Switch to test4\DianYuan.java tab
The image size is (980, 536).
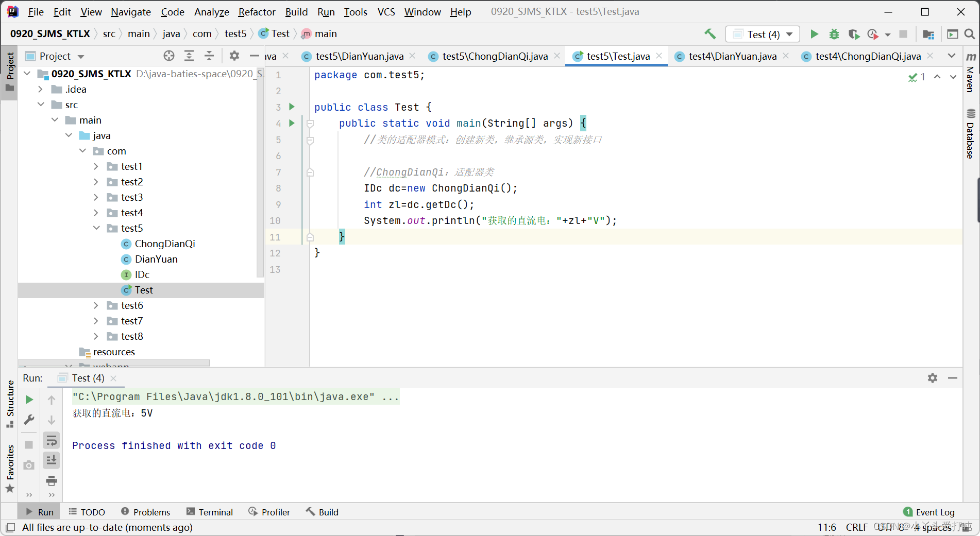point(732,56)
